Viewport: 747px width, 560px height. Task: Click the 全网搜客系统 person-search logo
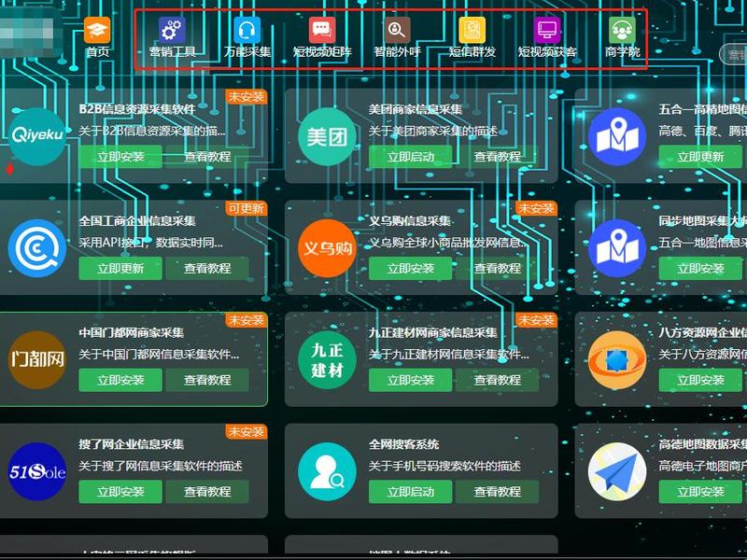(x=327, y=471)
